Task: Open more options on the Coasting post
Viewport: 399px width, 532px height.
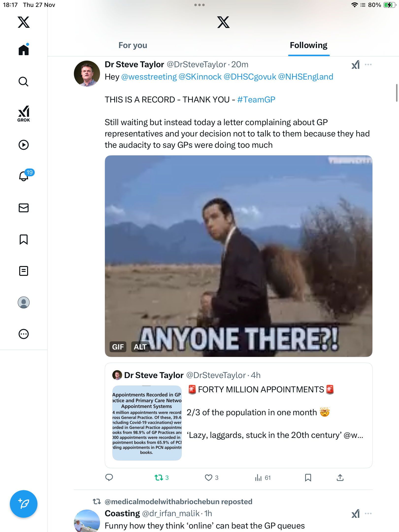Action: pyautogui.click(x=368, y=514)
